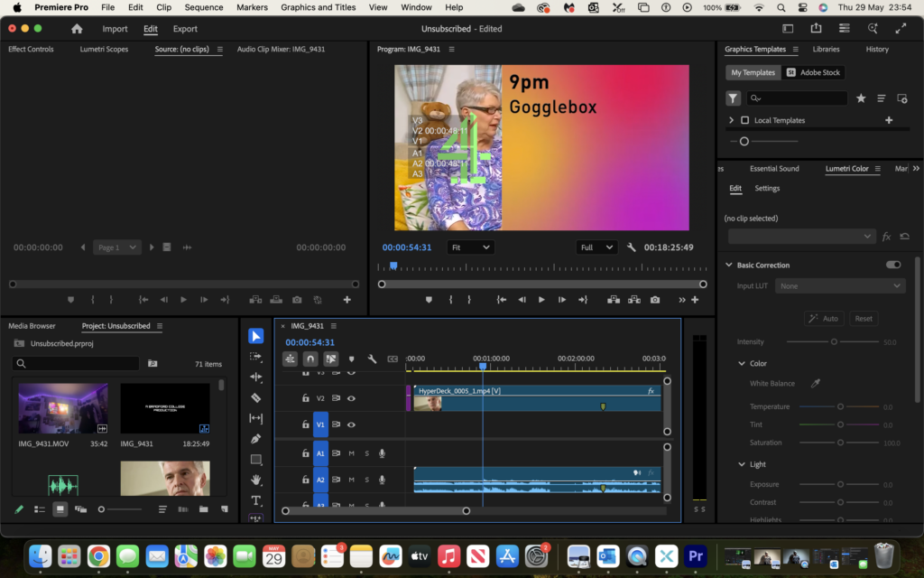Open the Input LUT dropdown
This screenshot has height=578, width=924.
(x=840, y=286)
